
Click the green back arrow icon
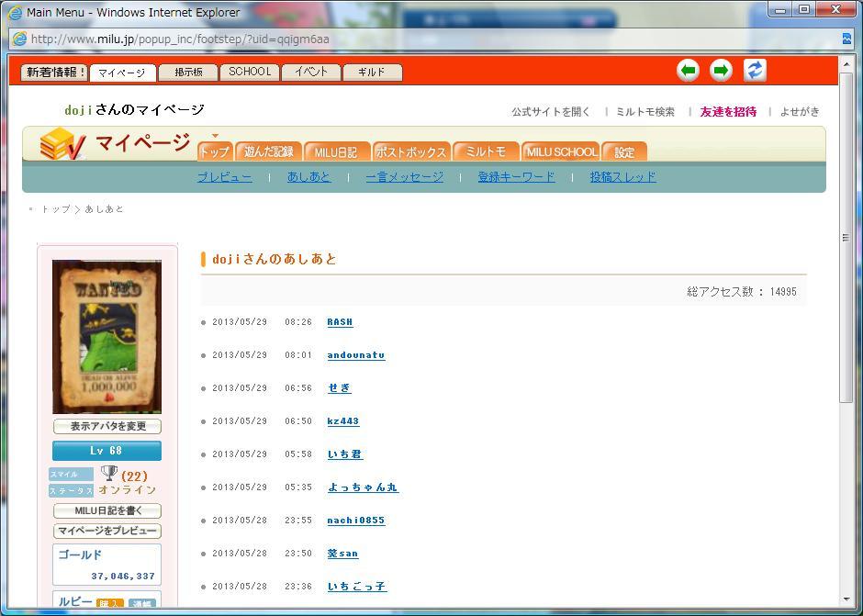[689, 71]
